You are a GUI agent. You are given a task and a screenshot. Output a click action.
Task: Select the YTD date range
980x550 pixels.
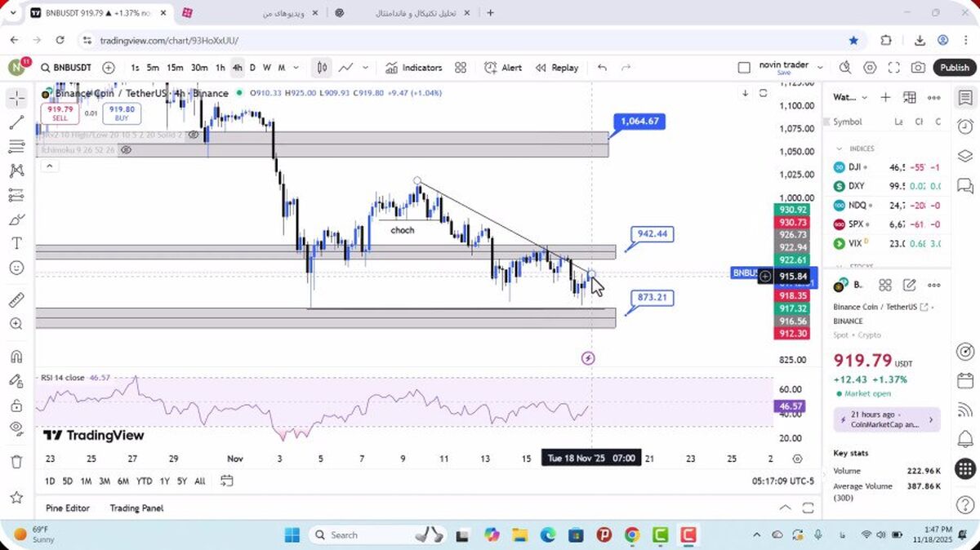(145, 481)
